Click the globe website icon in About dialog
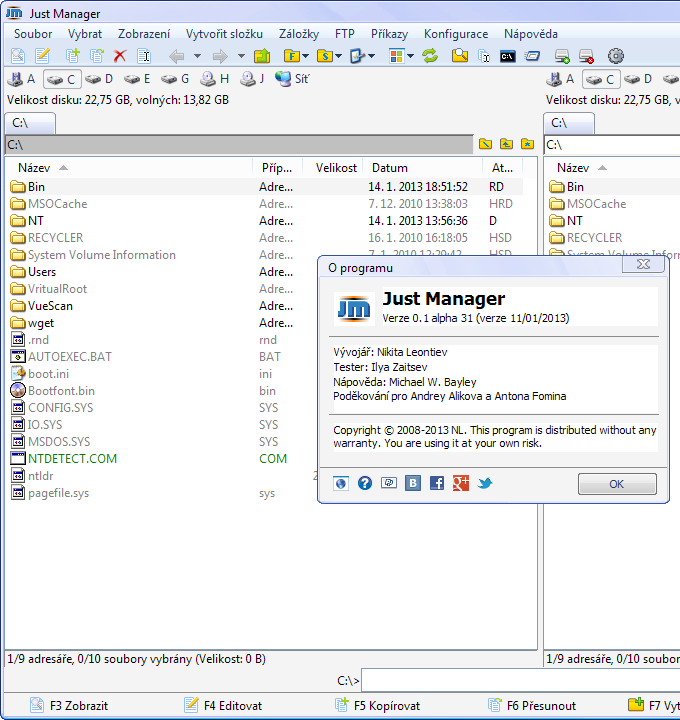 point(341,483)
